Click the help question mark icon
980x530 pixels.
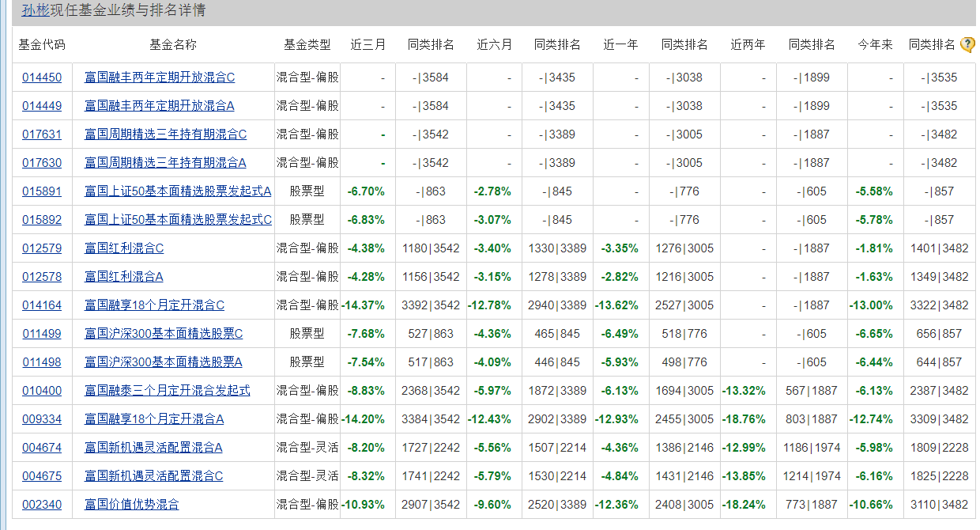(x=967, y=45)
